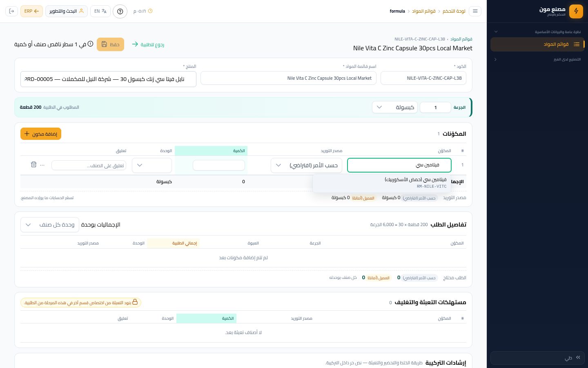Screen dimensions: 588x368
Task: Switch language with the EN button
Action: point(100,11)
